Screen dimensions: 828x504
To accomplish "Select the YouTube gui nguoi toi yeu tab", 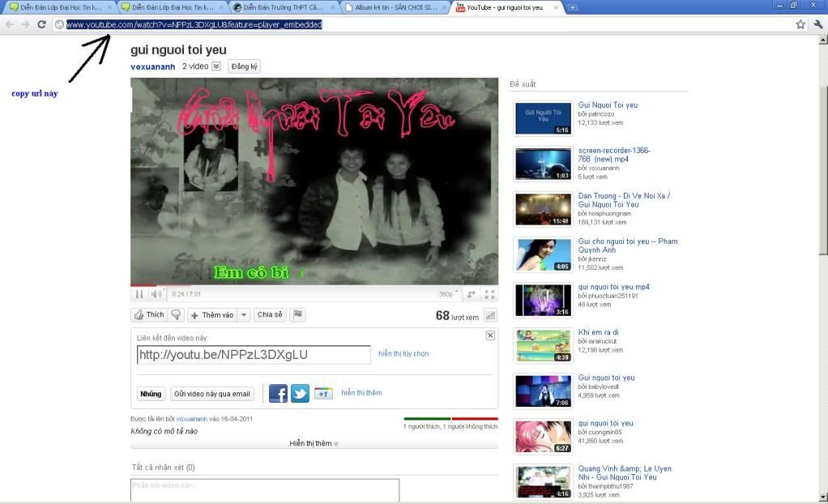I will point(504,7).
